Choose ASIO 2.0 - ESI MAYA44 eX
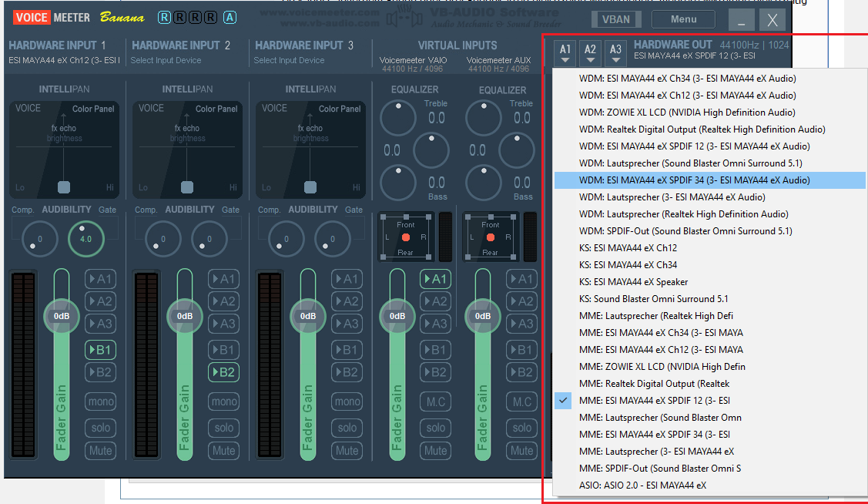Image resolution: width=868 pixels, height=504 pixels. [x=709, y=486]
